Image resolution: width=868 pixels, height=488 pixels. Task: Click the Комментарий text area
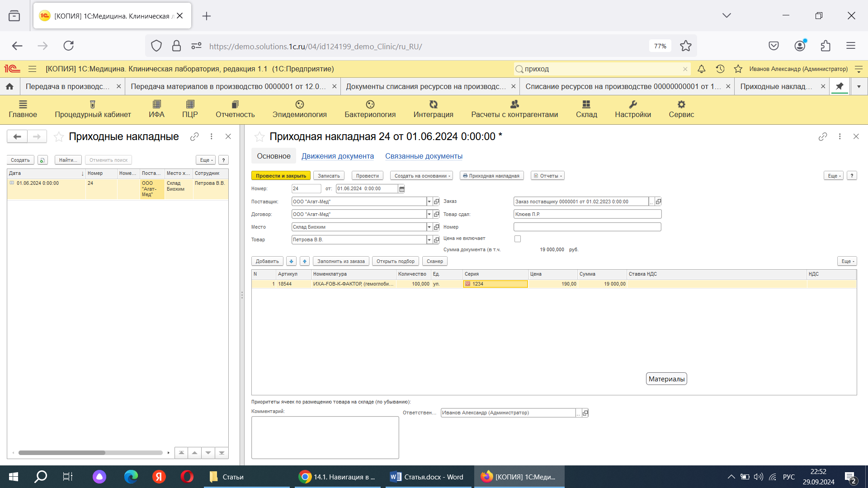325,437
